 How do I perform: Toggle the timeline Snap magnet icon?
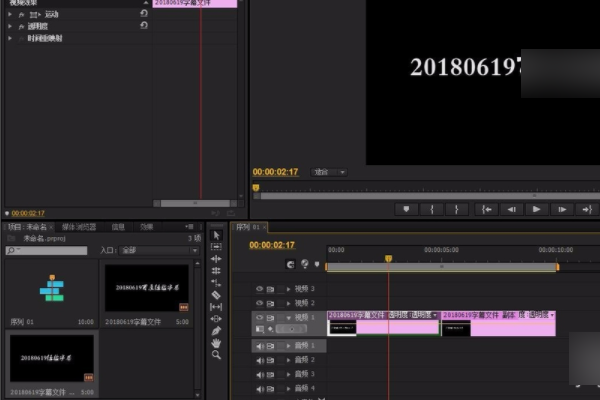290,264
